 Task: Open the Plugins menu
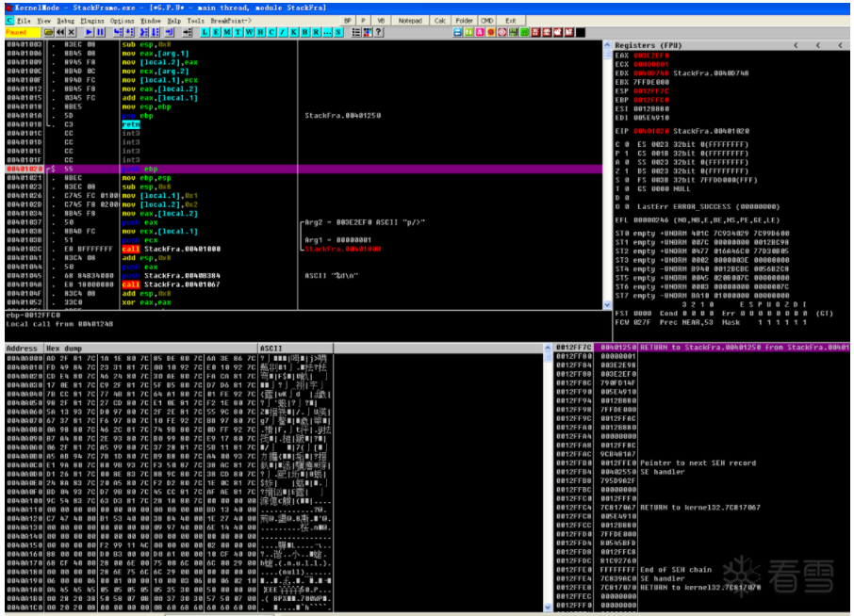pos(92,21)
